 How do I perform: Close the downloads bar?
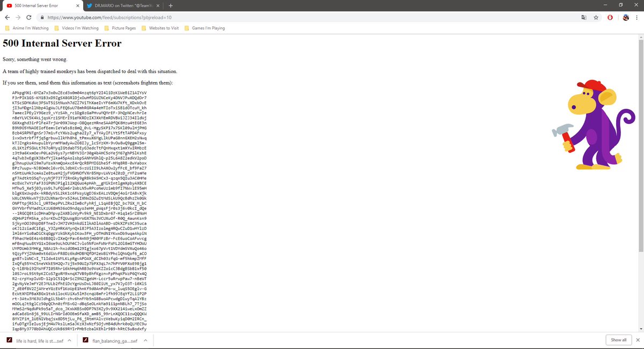[638, 340]
